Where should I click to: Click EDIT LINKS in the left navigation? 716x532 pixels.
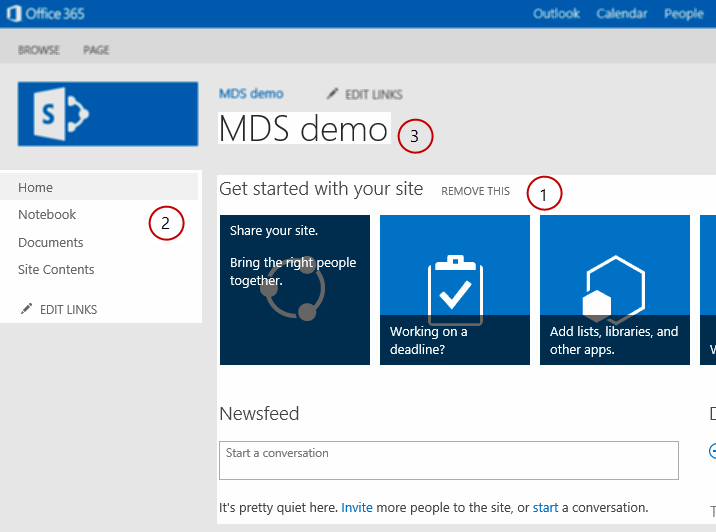[x=68, y=310]
